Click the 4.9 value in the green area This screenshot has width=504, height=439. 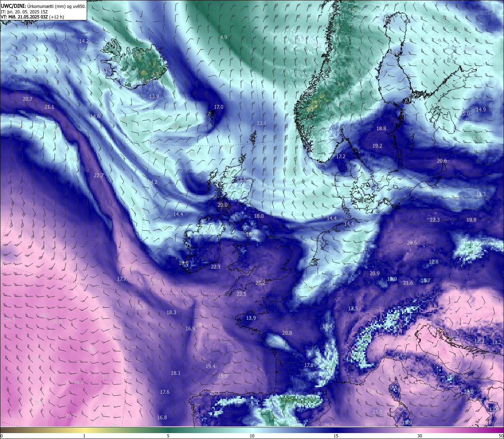(224, 37)
